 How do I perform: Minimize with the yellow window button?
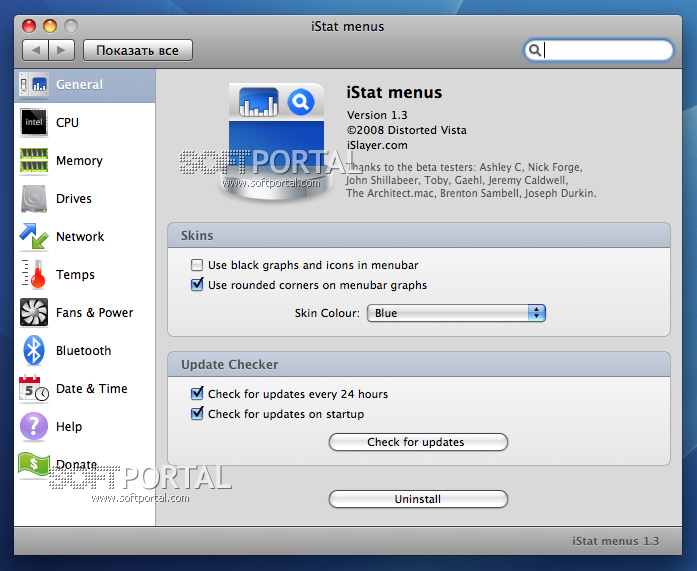click(50, 26)
